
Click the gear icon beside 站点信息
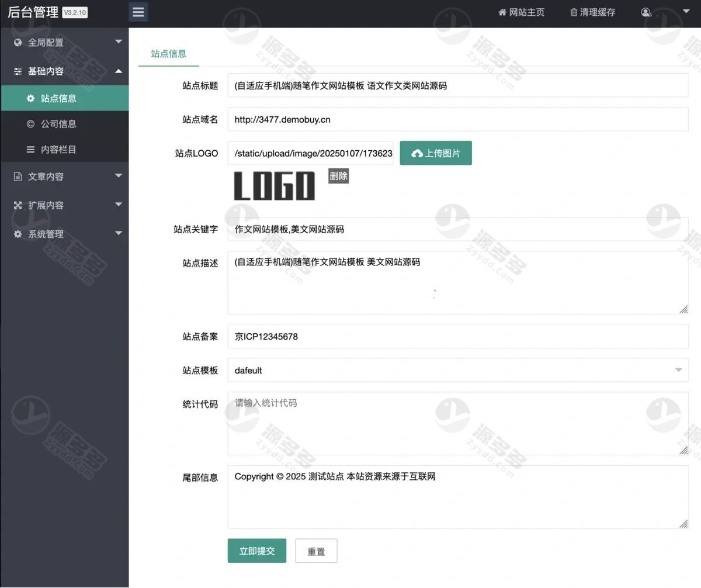31,98
